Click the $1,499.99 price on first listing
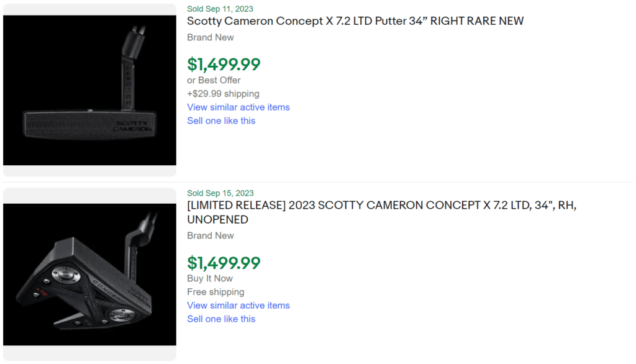The image size is (636, 364). tap(223, 64)
